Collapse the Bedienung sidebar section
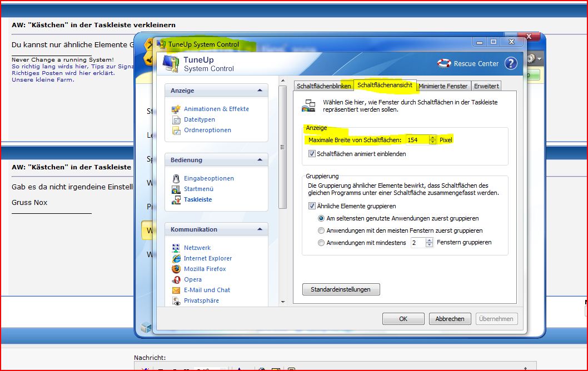Image resolution: width=588 pixels, height=371 pixels. tap(260, 159)
